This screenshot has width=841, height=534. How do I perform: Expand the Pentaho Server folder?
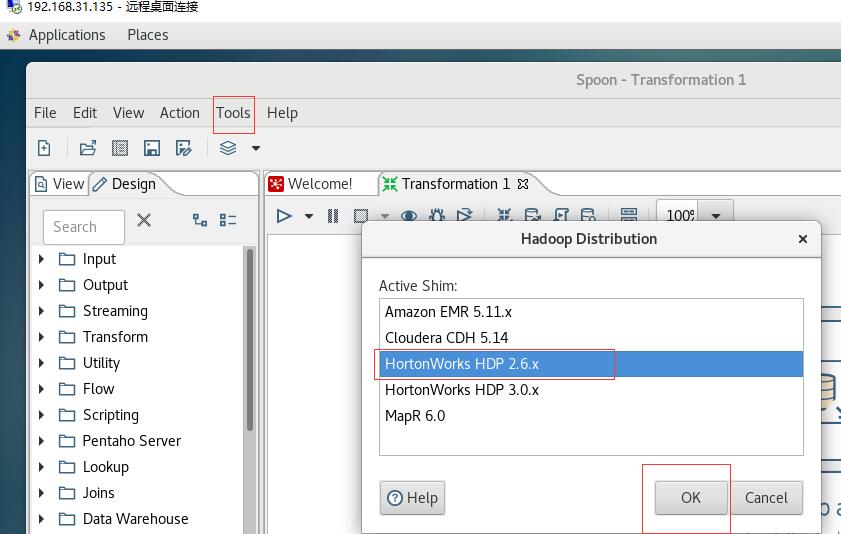tap(41, 441)
